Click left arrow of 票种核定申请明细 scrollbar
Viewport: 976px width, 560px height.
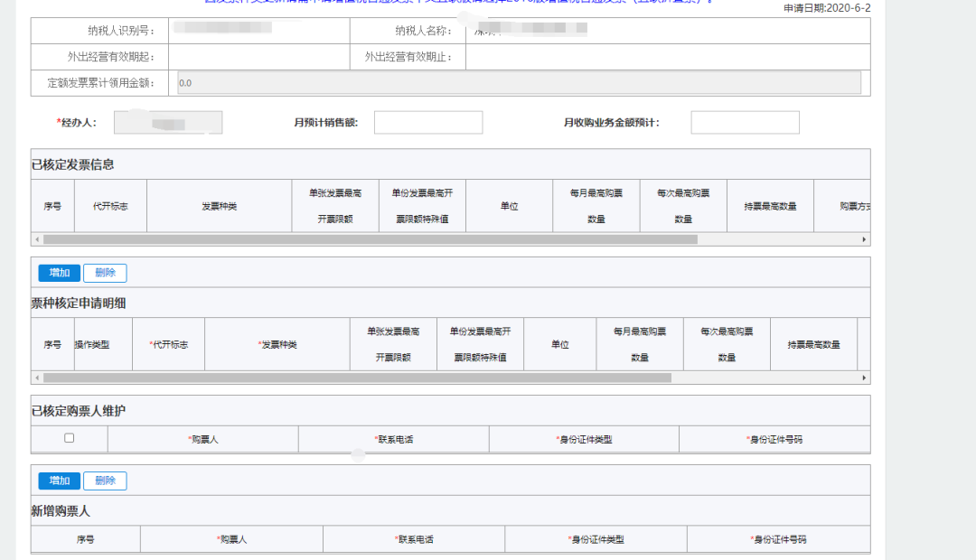(37, 378)
